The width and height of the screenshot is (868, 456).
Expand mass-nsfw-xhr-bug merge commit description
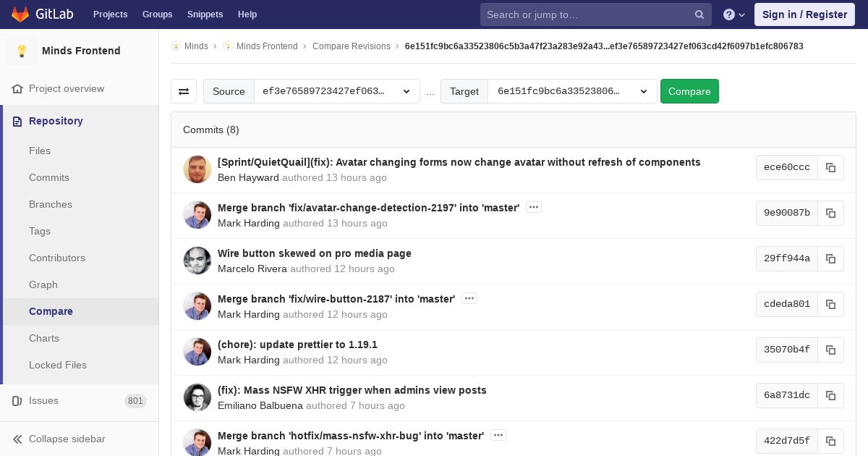click(x=498, y=436)
